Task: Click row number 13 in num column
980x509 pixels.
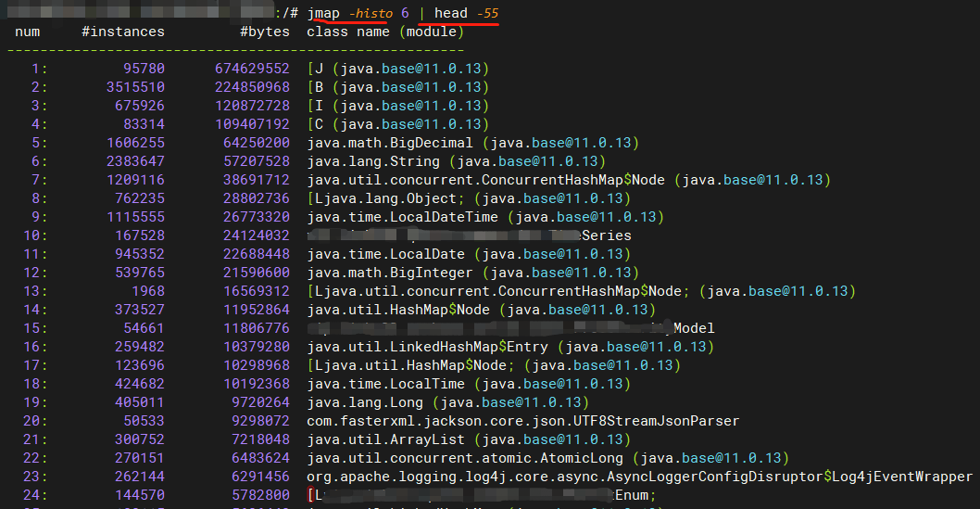Action: 38,291
